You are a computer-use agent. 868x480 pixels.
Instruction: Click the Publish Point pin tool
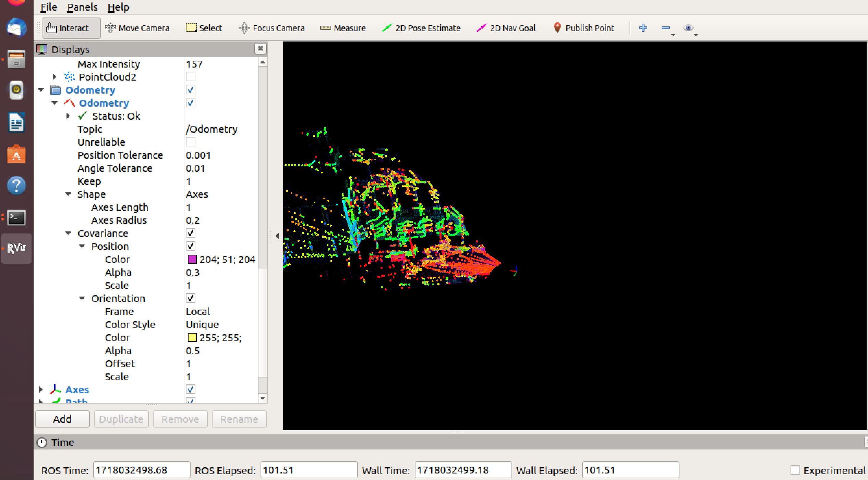(x=584, y=28)
